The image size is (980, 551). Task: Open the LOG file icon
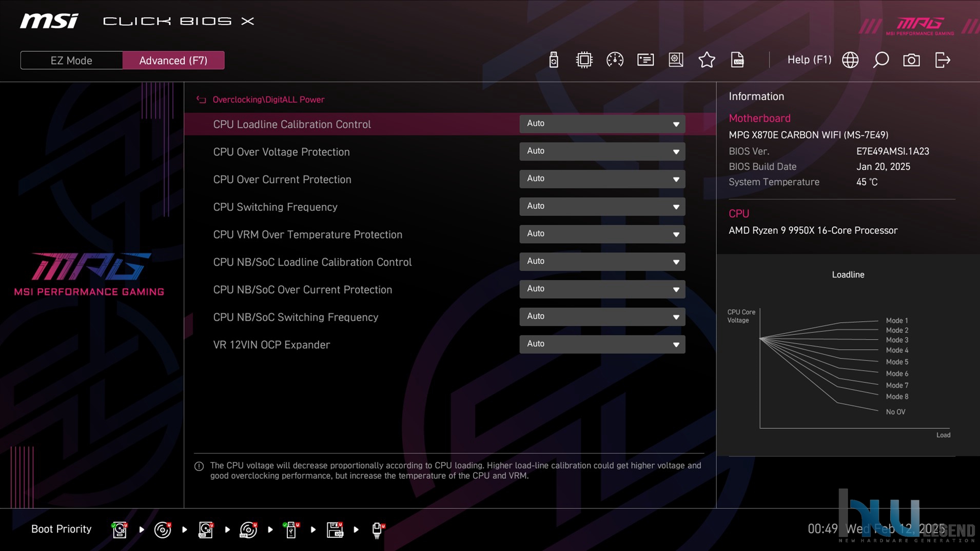737,60
